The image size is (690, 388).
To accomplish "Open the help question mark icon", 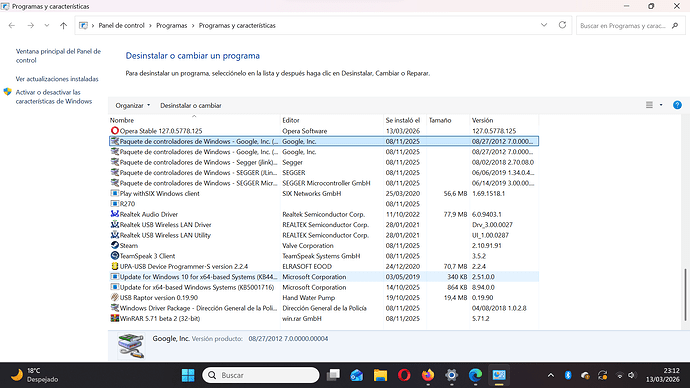I will 677,105.
